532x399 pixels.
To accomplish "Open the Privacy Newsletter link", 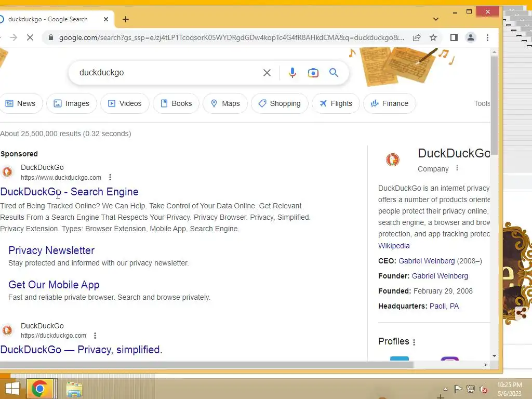I will [x=51, y=250].
